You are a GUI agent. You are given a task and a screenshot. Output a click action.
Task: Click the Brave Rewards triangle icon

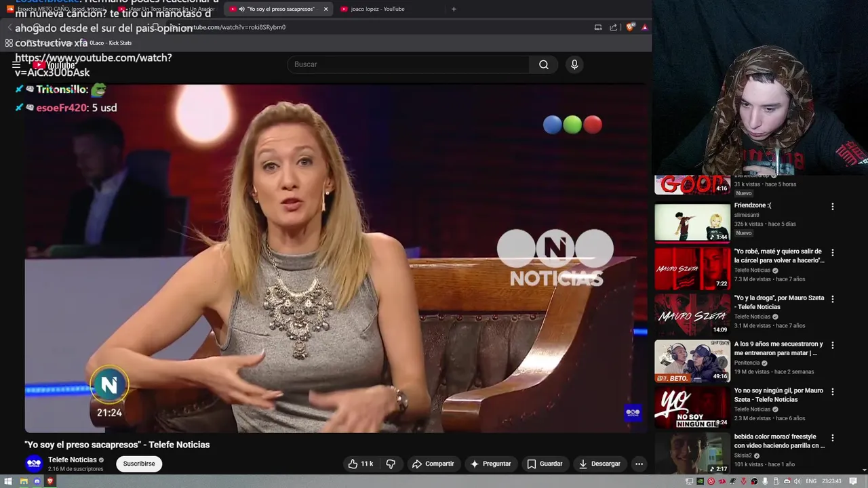tap(644, 27)
